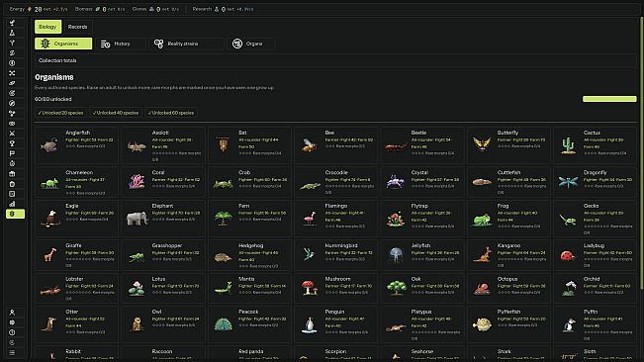The height and width of the screenshot is (362, 644).
Task: Open the hamburger menu at sidebar bottom
Action: 12,352
